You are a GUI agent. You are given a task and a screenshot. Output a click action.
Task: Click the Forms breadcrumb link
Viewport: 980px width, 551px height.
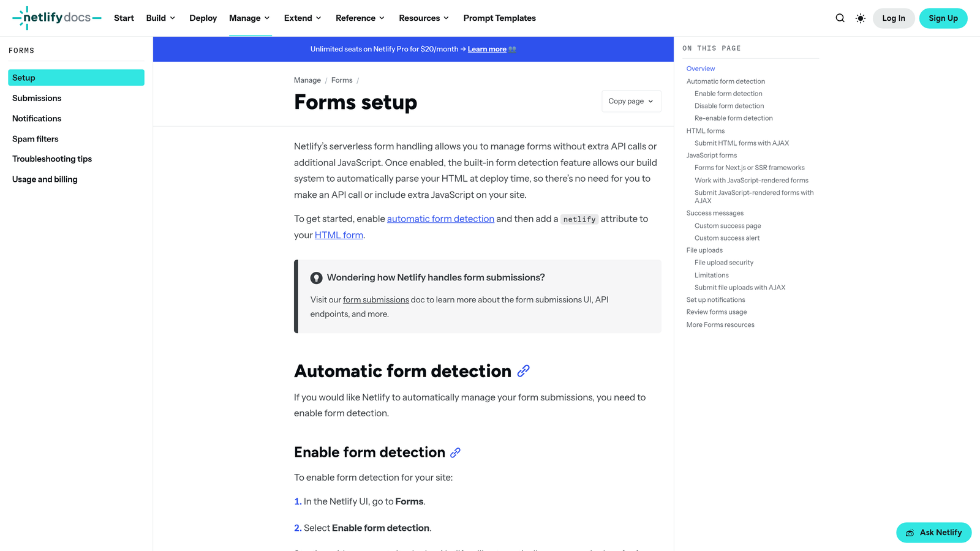pos(342,80)
